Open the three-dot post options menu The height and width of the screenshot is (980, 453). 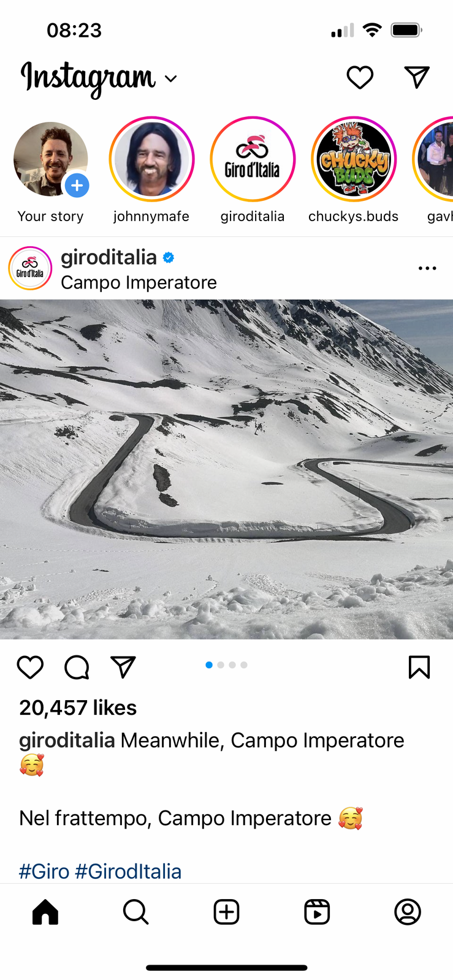[x=427, y=268]
